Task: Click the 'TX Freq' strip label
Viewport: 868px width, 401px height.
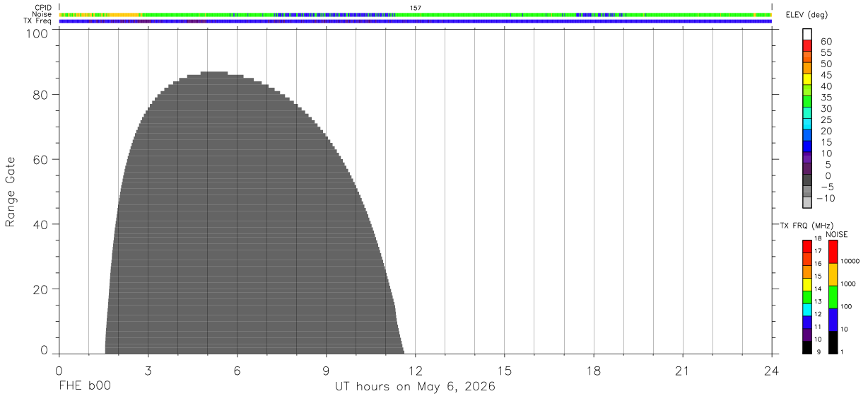Action: [38, 21]
